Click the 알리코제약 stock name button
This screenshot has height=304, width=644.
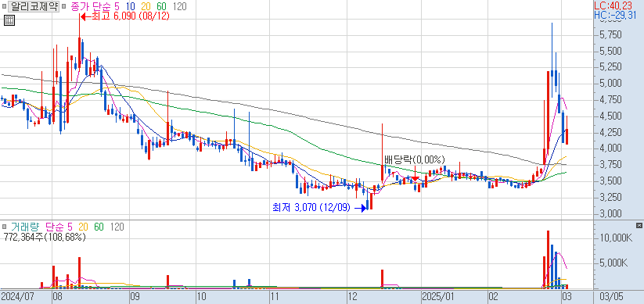(x=34, y=6)
